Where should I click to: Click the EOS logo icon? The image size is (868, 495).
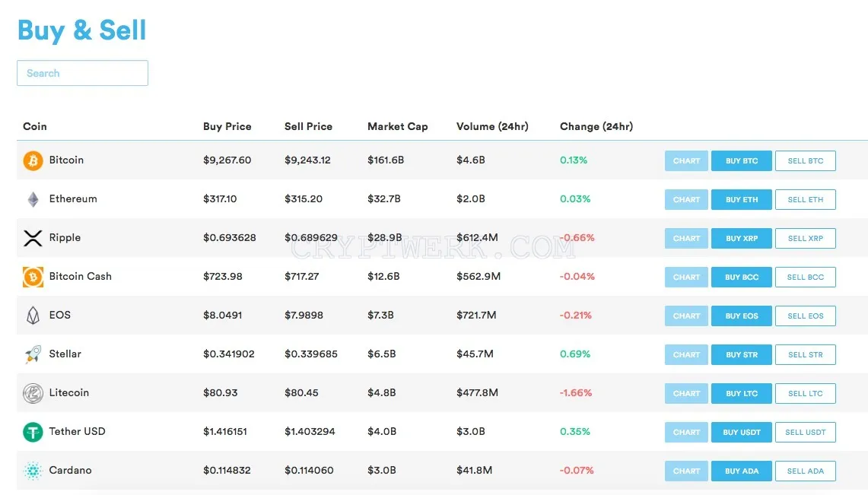click(x=33, y=316)
